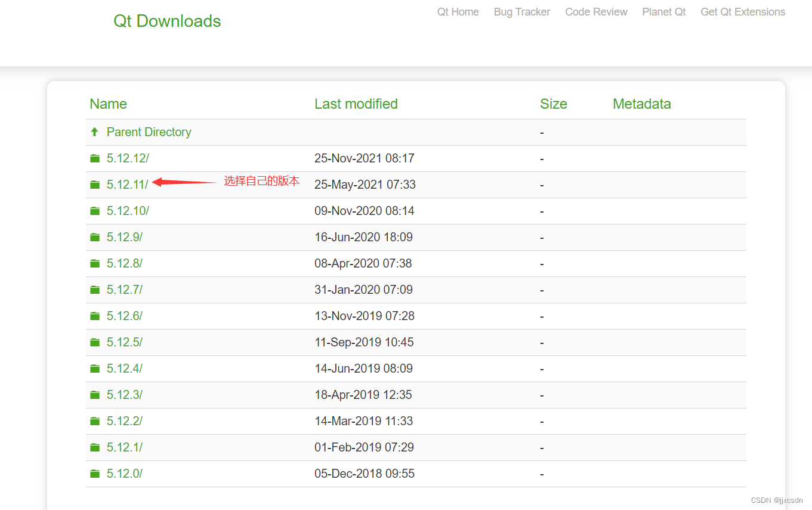Select the text 16-Jun-2020 18:09
Viewport: 812px width, 510px height.
[x=364, y=237]
